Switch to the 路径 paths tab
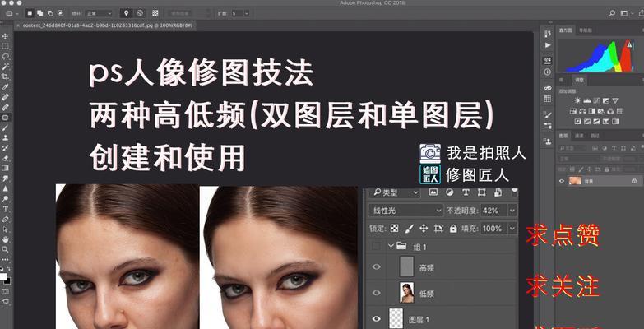The image size is (644, 329). coord(595,136)
